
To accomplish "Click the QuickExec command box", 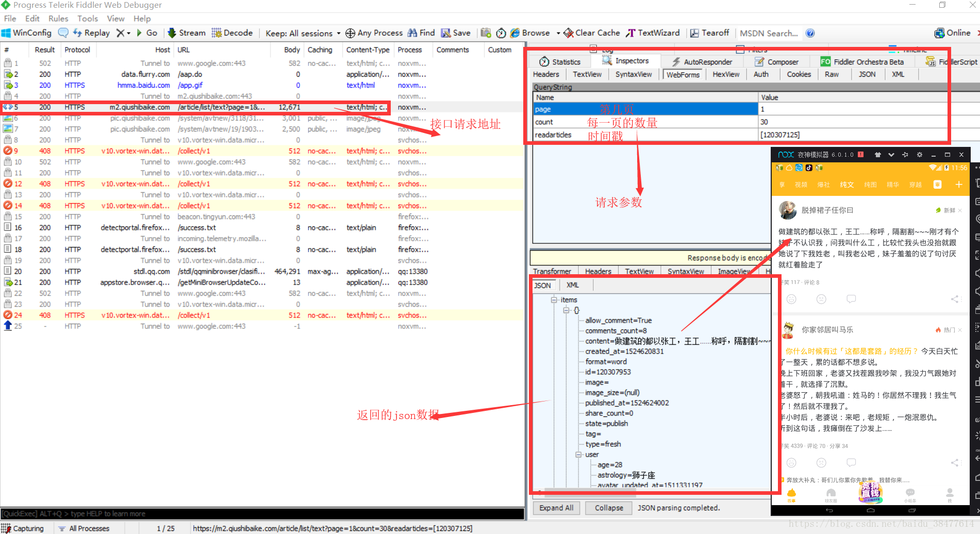I will point(262,513).
